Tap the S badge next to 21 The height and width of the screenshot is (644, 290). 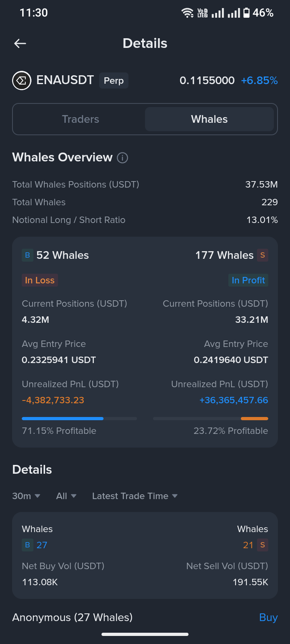click(263, 545)
